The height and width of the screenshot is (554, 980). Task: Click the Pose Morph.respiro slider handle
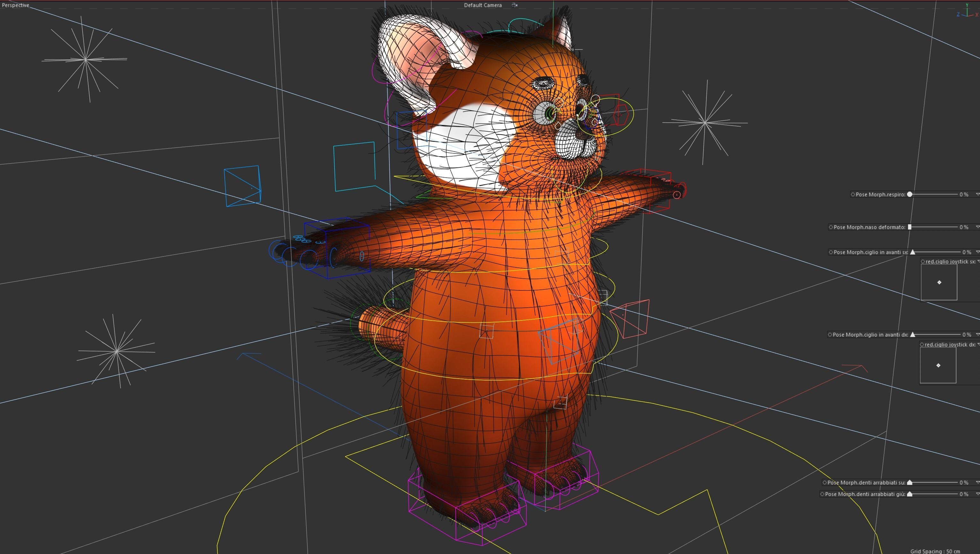click(x=910, y=194)
